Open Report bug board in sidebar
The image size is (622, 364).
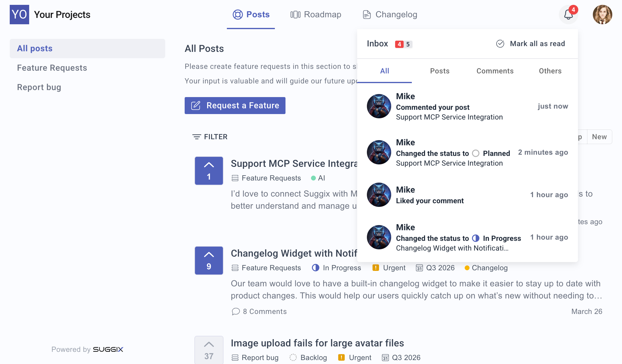point(39,87)
